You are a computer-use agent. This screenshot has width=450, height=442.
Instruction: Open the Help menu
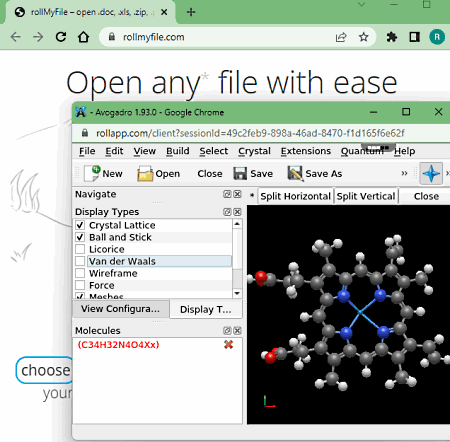405,151
